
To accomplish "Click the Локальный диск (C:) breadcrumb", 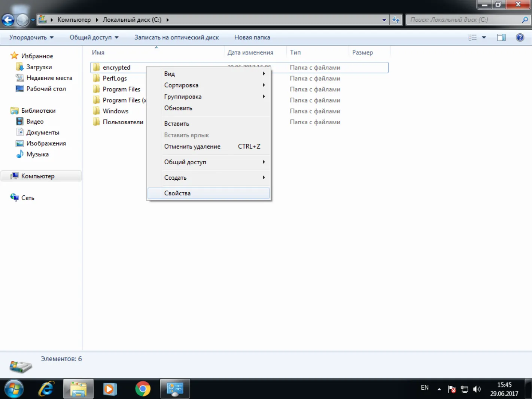I will (132, 20).
